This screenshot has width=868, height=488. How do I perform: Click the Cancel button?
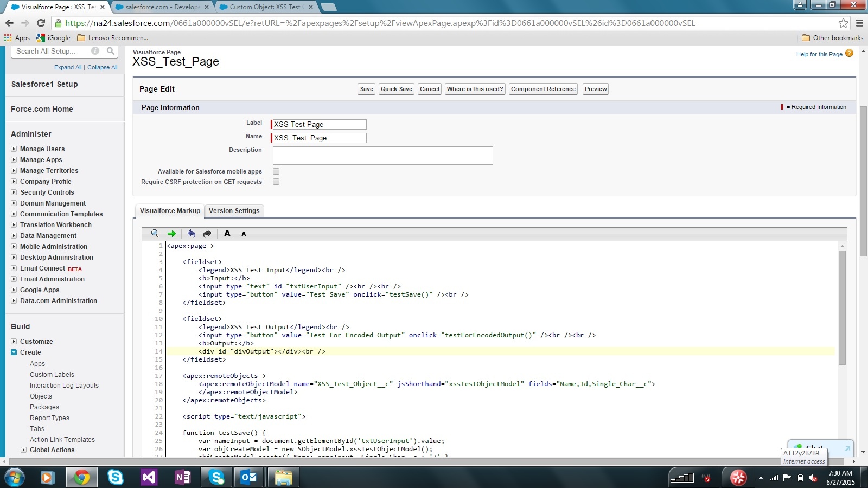click(x=430, y=89)
